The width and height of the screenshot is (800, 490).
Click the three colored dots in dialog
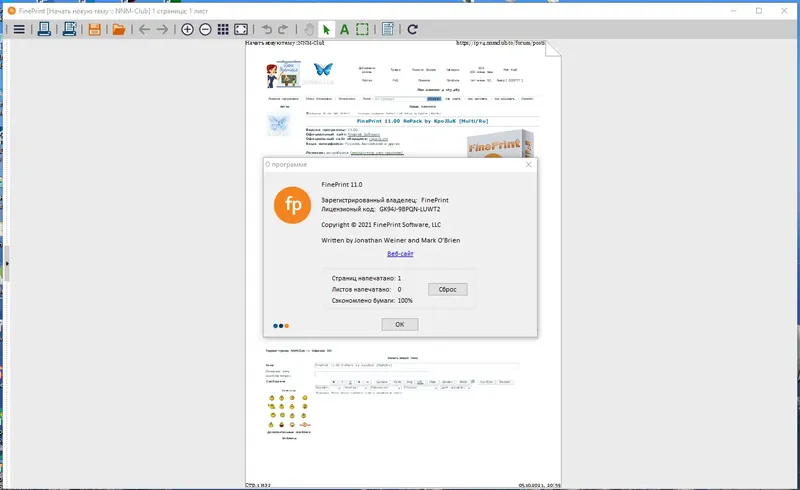click(x=281, y=326)
